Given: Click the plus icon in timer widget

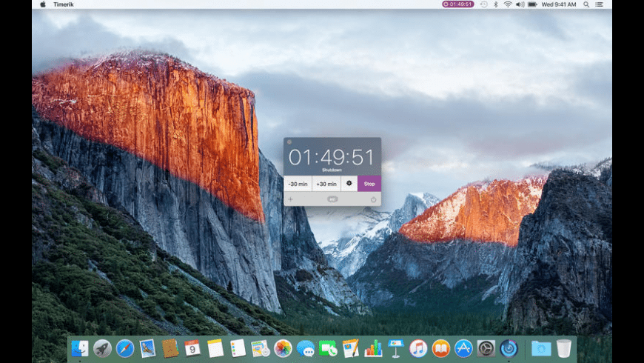Looking at the screenshot, I should tap(290, 199).
